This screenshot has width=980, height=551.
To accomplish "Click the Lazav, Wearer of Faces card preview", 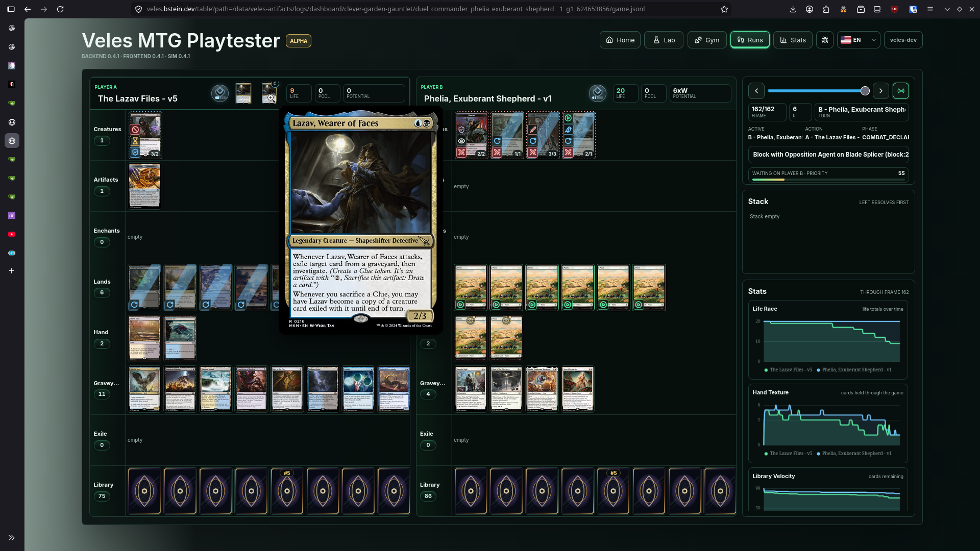I will 361,220.
